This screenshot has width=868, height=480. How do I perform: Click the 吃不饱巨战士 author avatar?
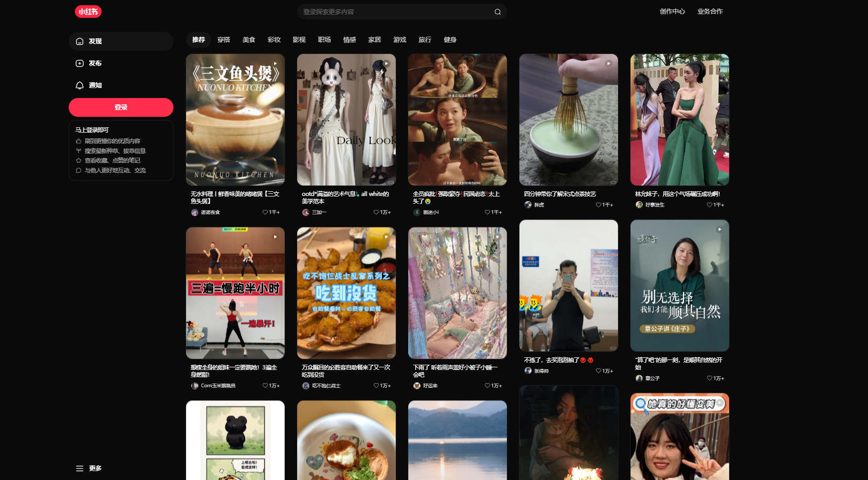coord(306,386)
